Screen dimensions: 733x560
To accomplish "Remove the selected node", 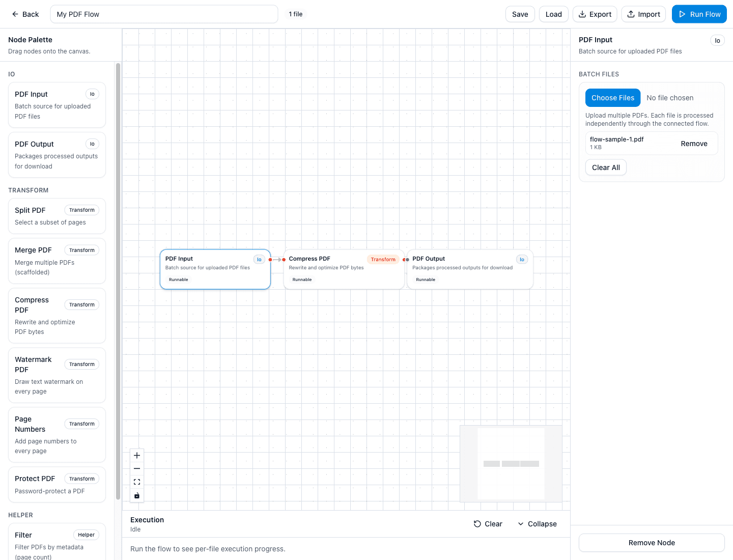I will click(652, 543).
